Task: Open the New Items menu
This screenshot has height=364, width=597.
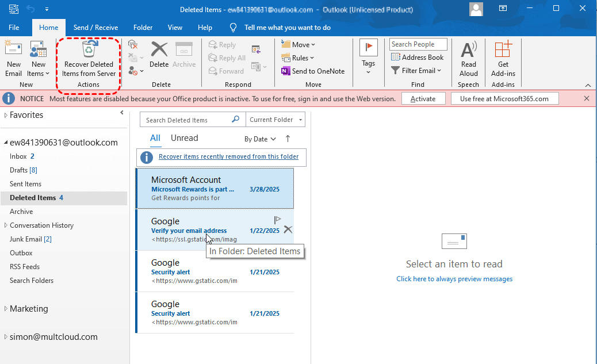Action: click(x=38, y=59)
